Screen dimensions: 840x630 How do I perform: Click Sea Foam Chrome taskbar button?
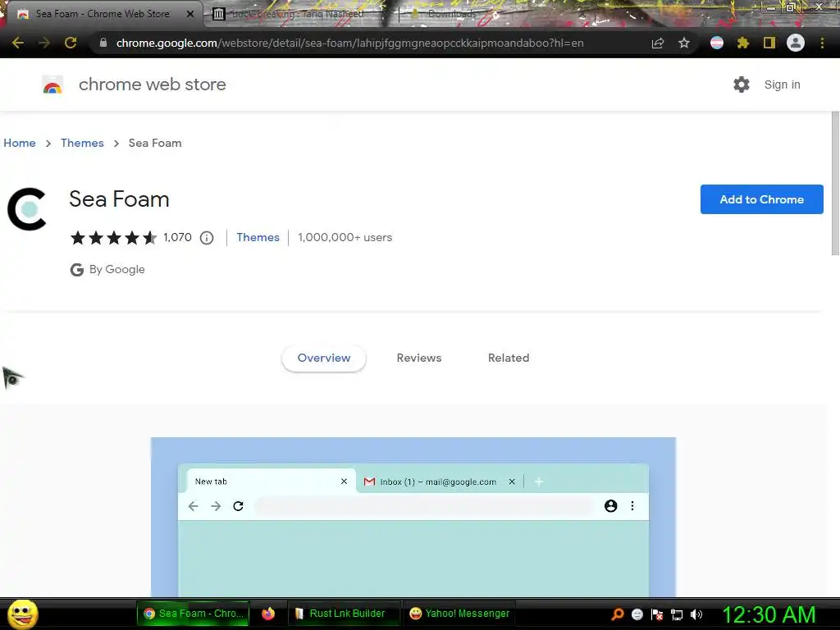pyautogui.click(x=193, y=614)
